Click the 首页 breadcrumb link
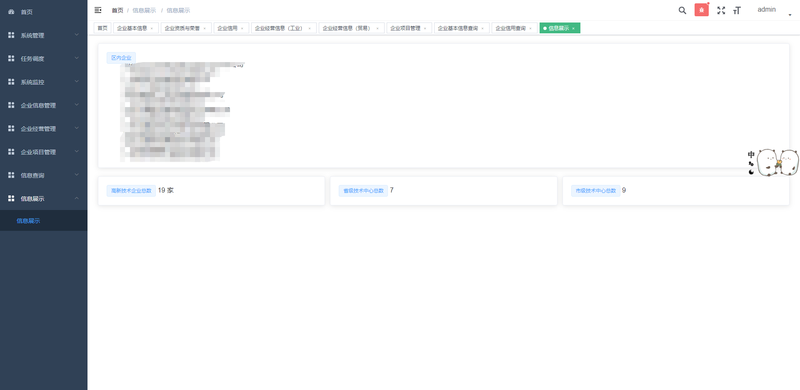 coord(117,10)
